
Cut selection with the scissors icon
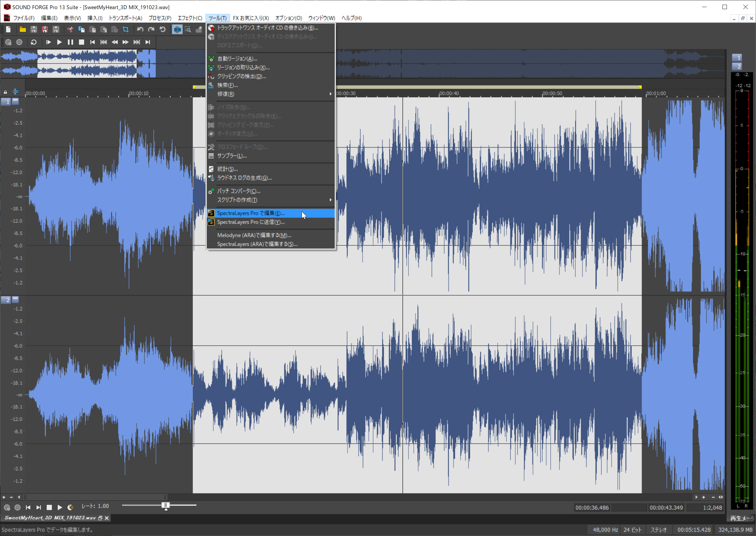click(x=70, y=29)
